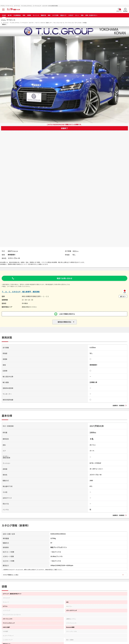Open the カタログ nav item
129x644 pixels.
[x=71, y=15]
